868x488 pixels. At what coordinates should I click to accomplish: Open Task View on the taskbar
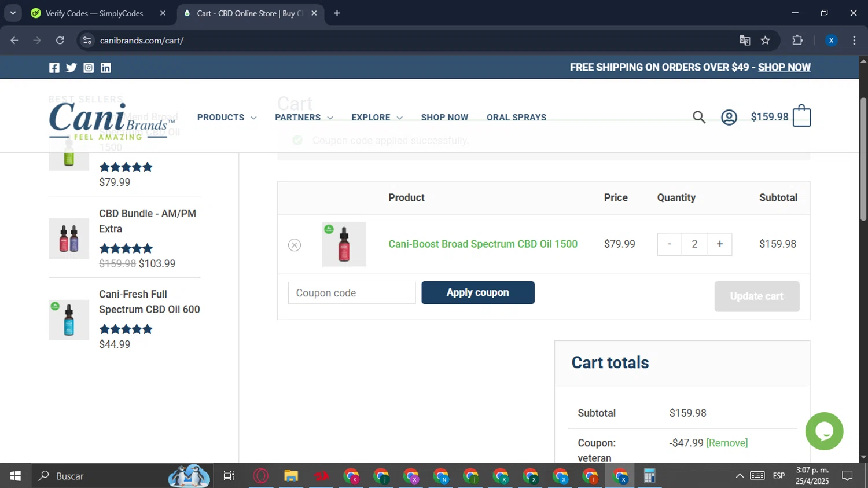pos(229,476)
